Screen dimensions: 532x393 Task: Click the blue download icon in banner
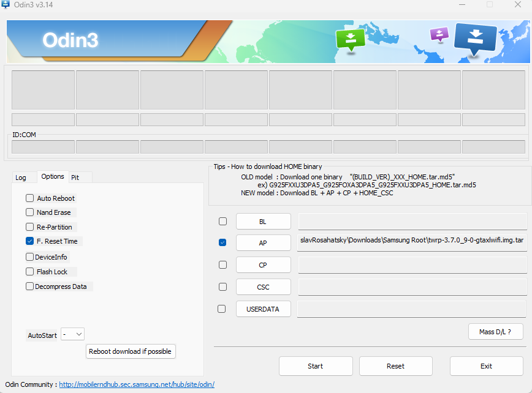coord(475,38)
